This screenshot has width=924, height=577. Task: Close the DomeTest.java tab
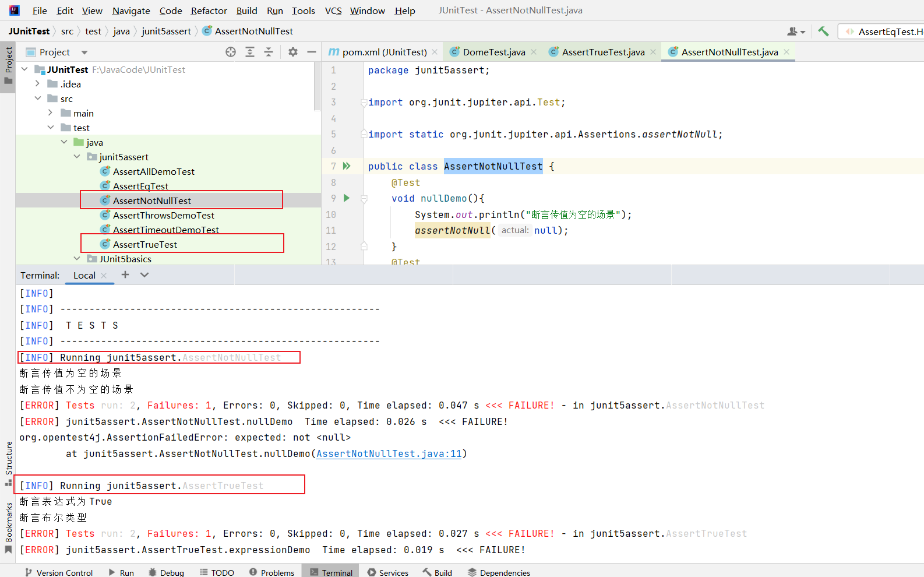tap(534, 52)
